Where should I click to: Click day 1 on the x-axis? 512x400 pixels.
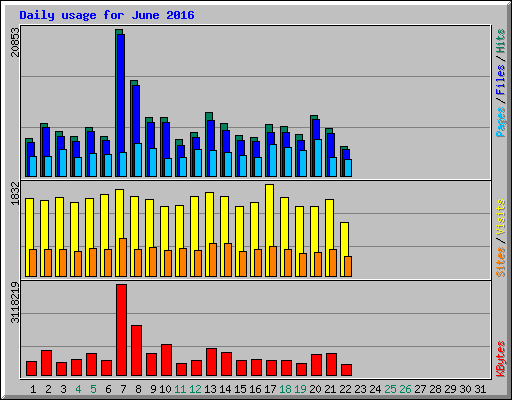click(x=33, y=389)
